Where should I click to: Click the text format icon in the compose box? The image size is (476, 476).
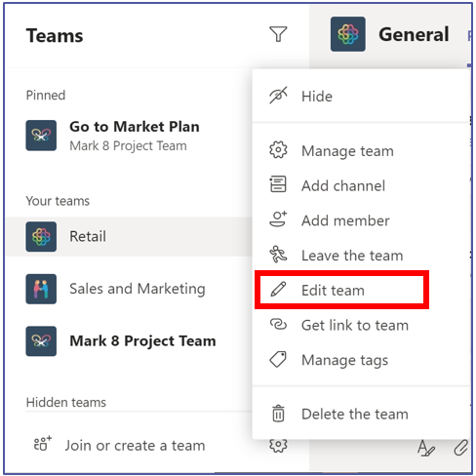[425, 448]
